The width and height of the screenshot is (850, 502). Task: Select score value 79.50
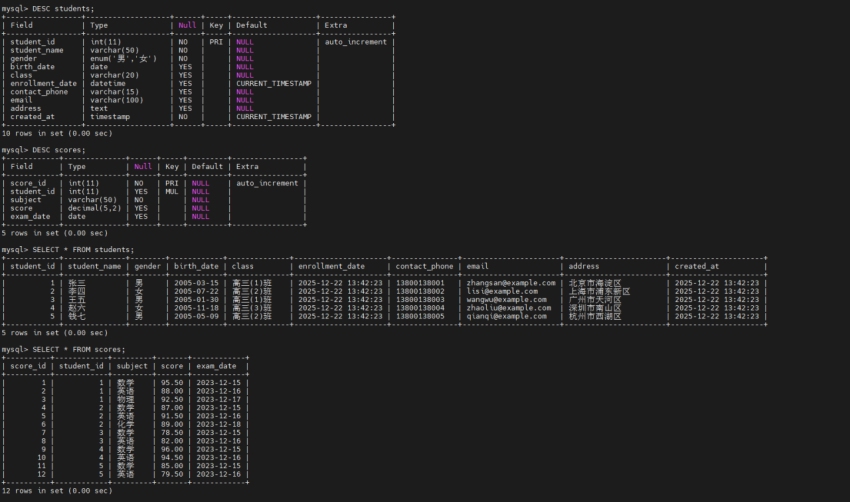pos(172,474)
